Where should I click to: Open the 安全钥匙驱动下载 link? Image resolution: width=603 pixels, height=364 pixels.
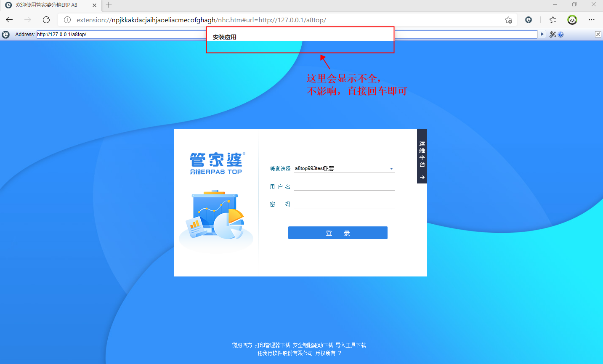point(313,345)
